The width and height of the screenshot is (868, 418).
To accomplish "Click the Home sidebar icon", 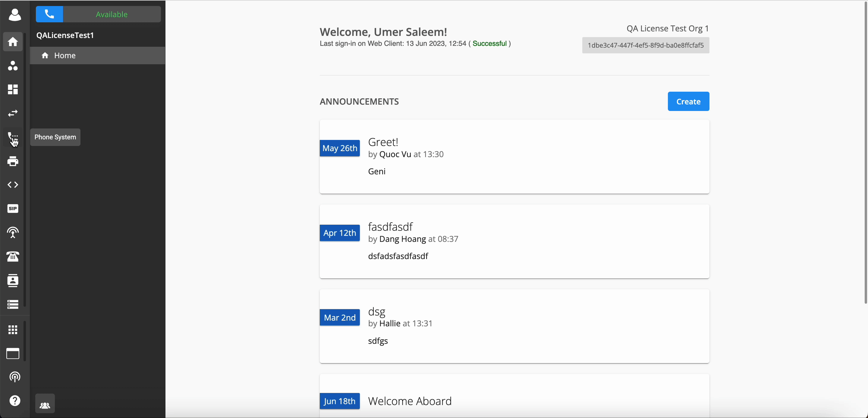I will pyautogui.click(x=13, y=42).
